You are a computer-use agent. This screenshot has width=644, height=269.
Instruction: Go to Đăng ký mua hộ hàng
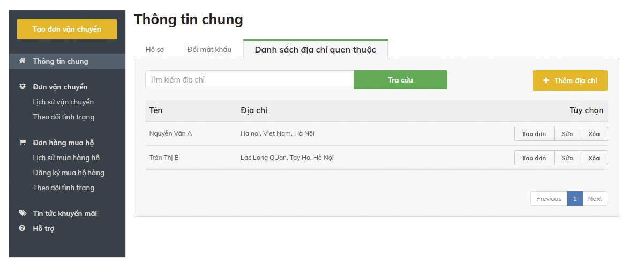pyautogui.click(x=69, y=173)
